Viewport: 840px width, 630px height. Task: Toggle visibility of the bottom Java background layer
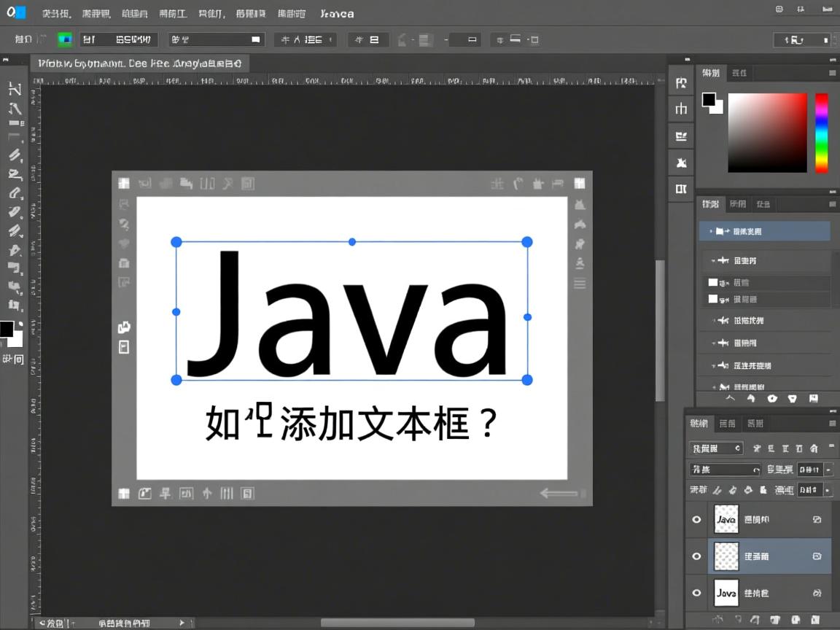point(697,593)
